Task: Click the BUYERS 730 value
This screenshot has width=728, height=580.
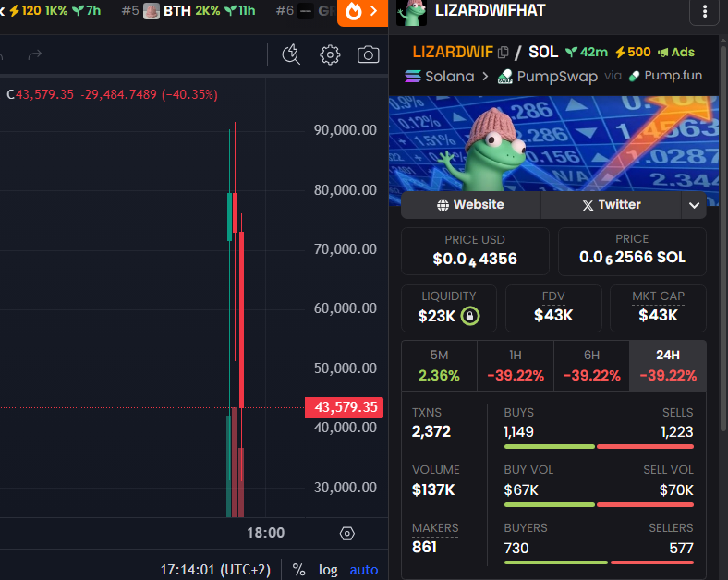Action: [516, 549]
